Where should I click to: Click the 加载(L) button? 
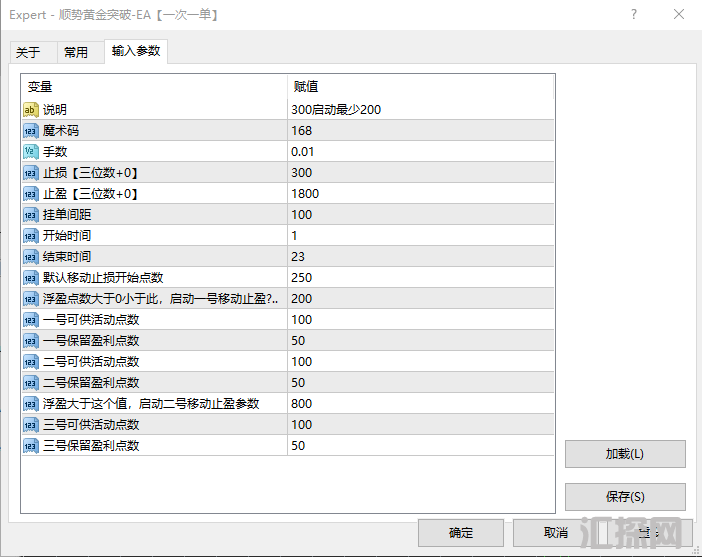click(x=625, y=454)
